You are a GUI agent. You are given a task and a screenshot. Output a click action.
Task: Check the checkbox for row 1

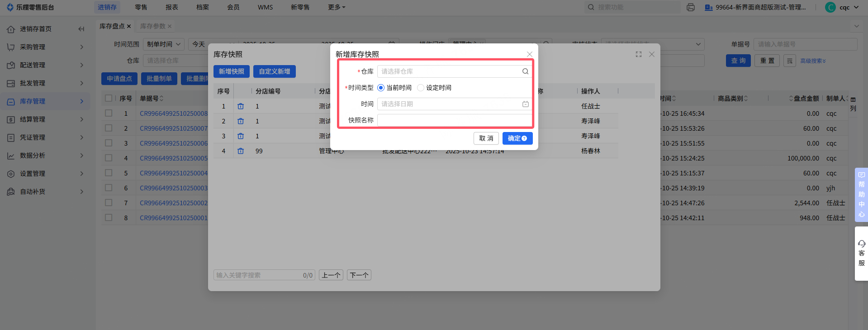click(109, 113)
